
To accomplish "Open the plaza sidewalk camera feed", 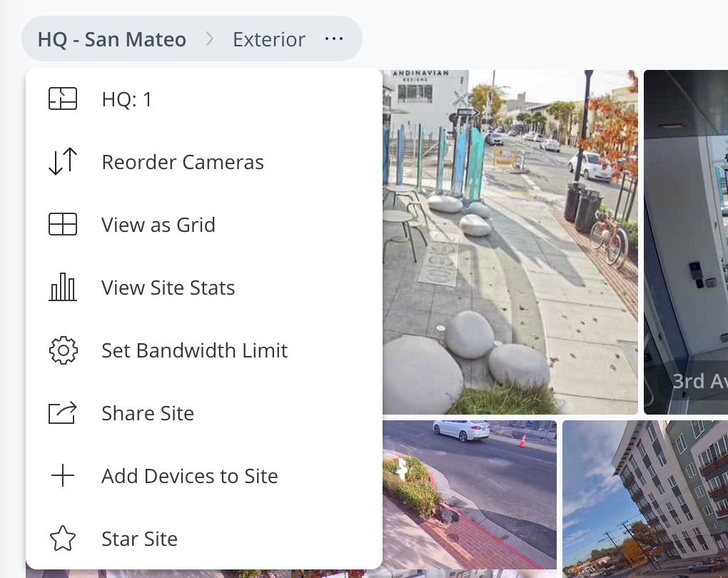I will click(510, 243).
